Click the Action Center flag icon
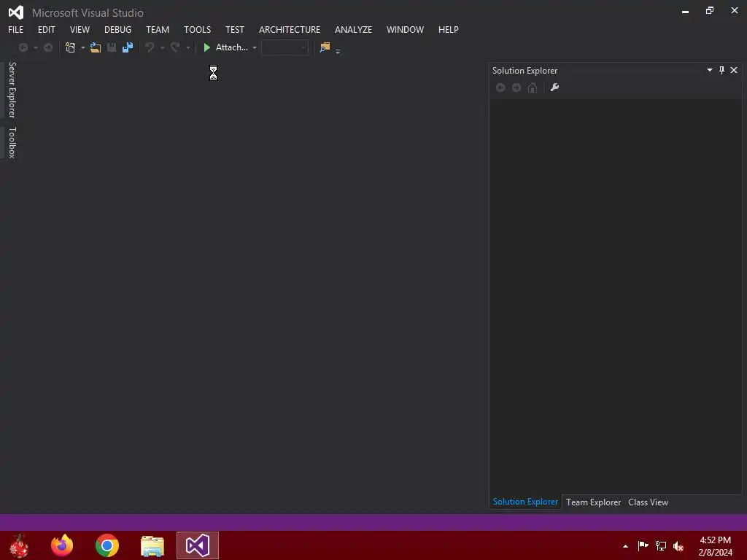 click(x=643, y=545)
